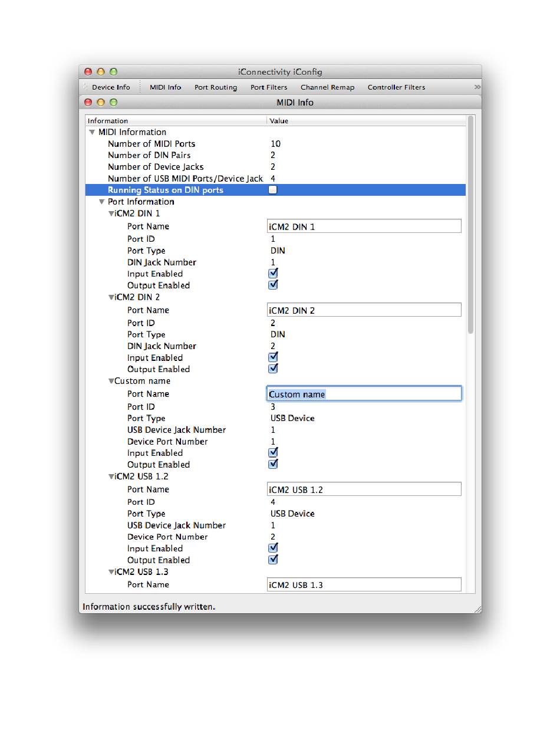Select USB Device Jack Number label under Custom name
Viewport: 560px width, 743px height.
(x=176, y=430)
